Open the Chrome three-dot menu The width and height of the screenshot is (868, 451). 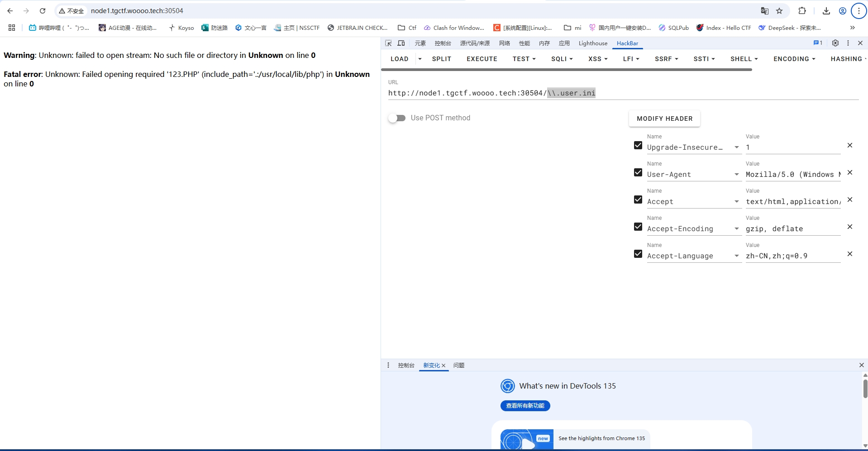pos(859,11)
